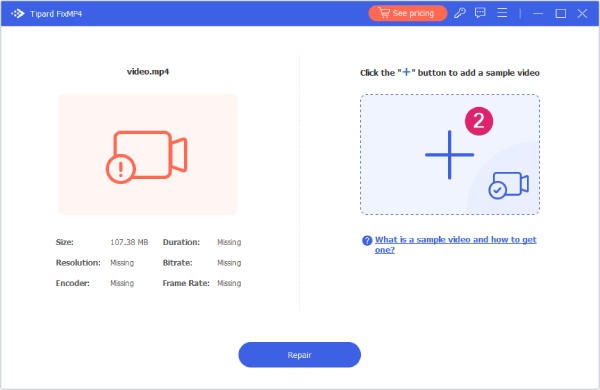
Task: Maximize the Tipard FixMP4 window
Action: (561, 13)
